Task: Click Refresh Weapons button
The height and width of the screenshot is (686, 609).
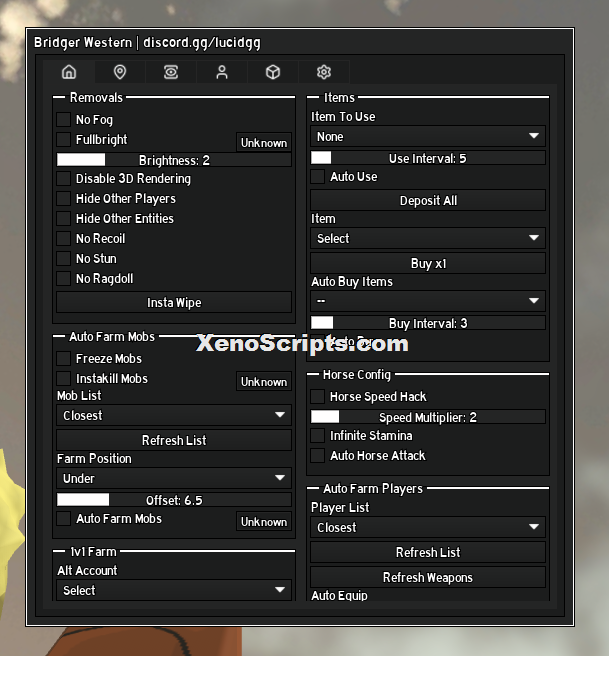Action: click(428, 577)
